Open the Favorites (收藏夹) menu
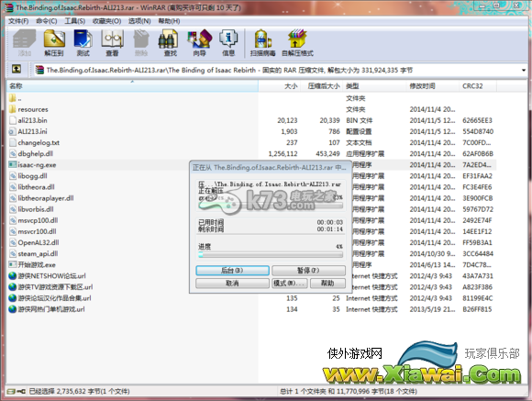Viewport: 532px width, 401px height. tap(107, 21)
